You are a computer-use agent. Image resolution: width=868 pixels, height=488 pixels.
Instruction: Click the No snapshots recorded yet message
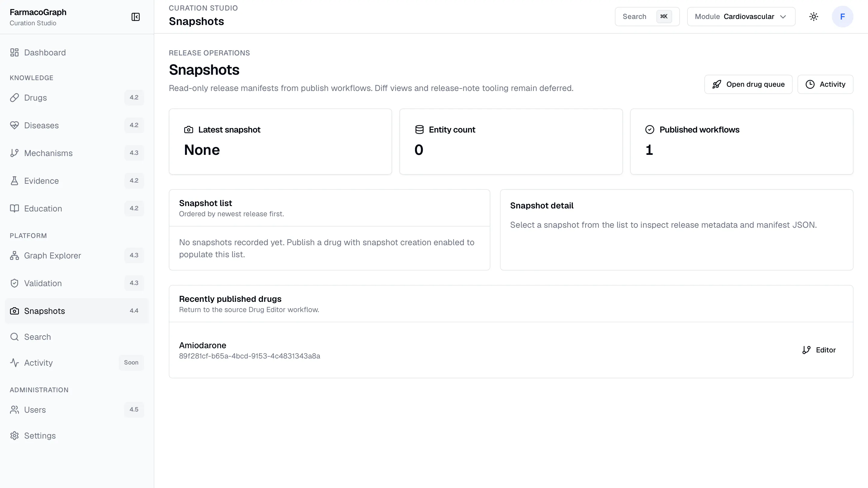pos(326,248)
